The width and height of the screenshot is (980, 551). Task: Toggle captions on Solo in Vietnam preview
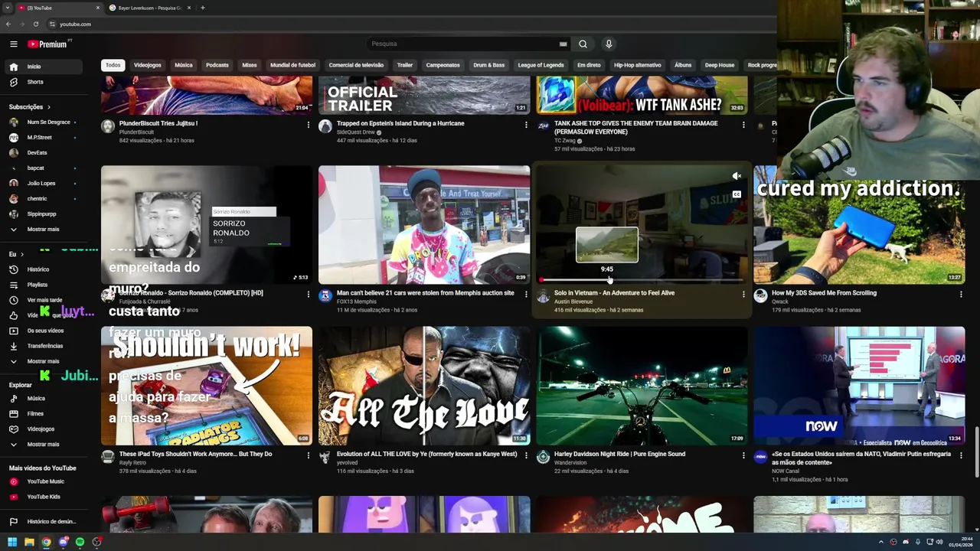click(737, 194)
